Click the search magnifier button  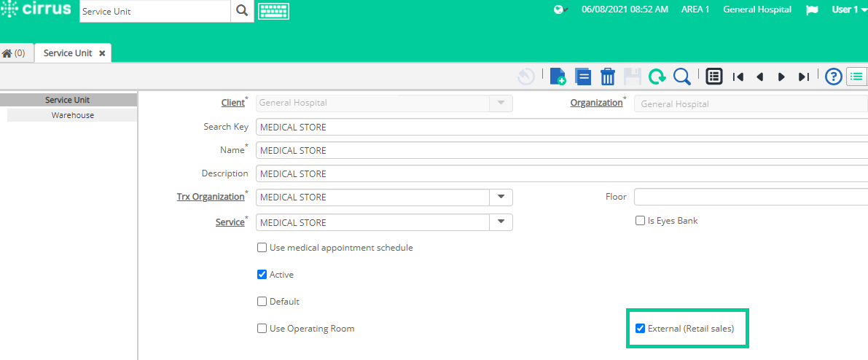(x=242, y=11)
